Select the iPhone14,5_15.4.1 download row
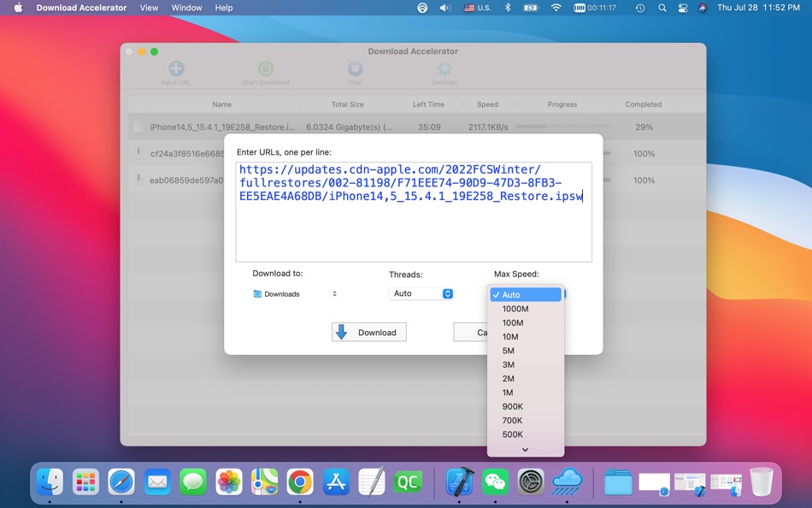 pos(417,127)
